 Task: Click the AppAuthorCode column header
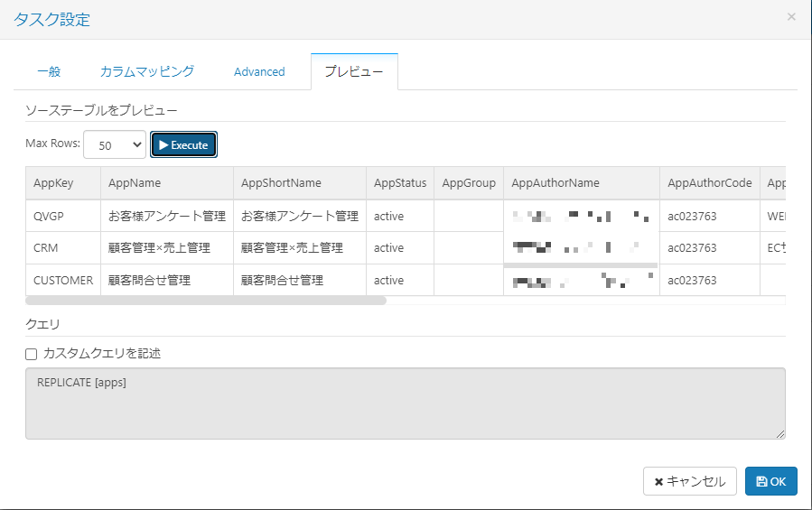tap(709, 182)
